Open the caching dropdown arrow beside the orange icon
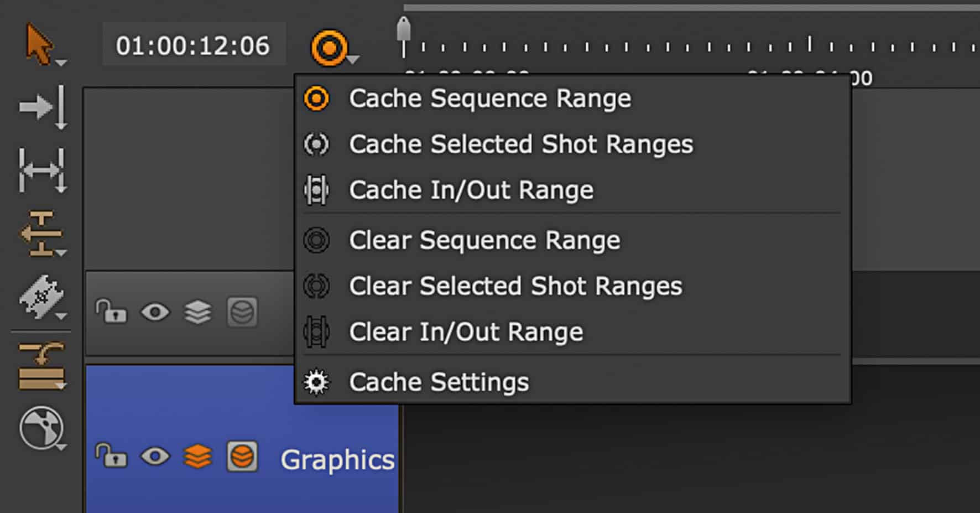Viewport: 980px width, 513px height. [x=353, y=58]
